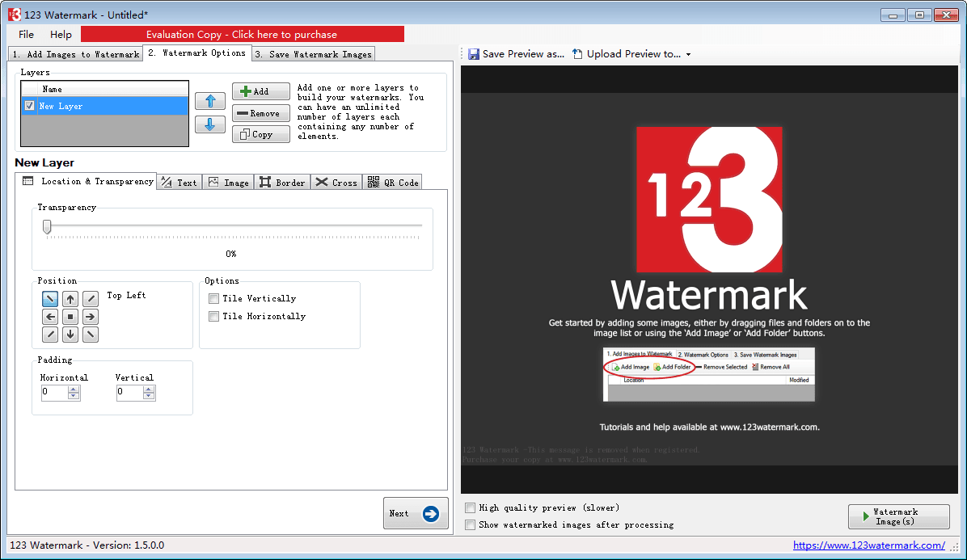This screenshot has width=967, height=560.
Task: Open the Text layer tab
Action: tap(179, 183)
